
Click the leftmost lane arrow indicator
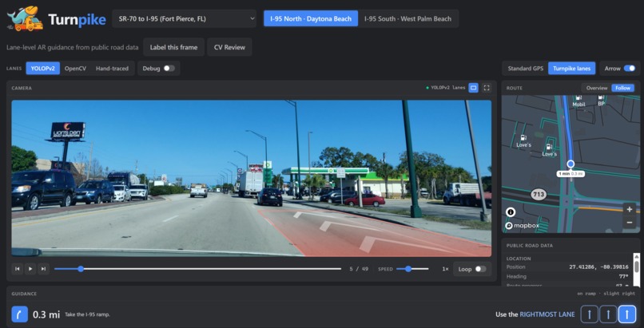coord(589,314)
